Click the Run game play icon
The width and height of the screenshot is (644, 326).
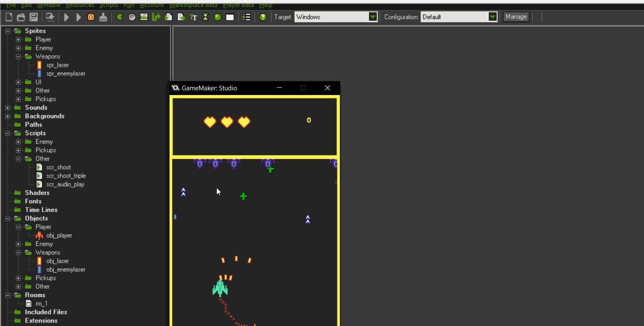(x=66, y=17)
